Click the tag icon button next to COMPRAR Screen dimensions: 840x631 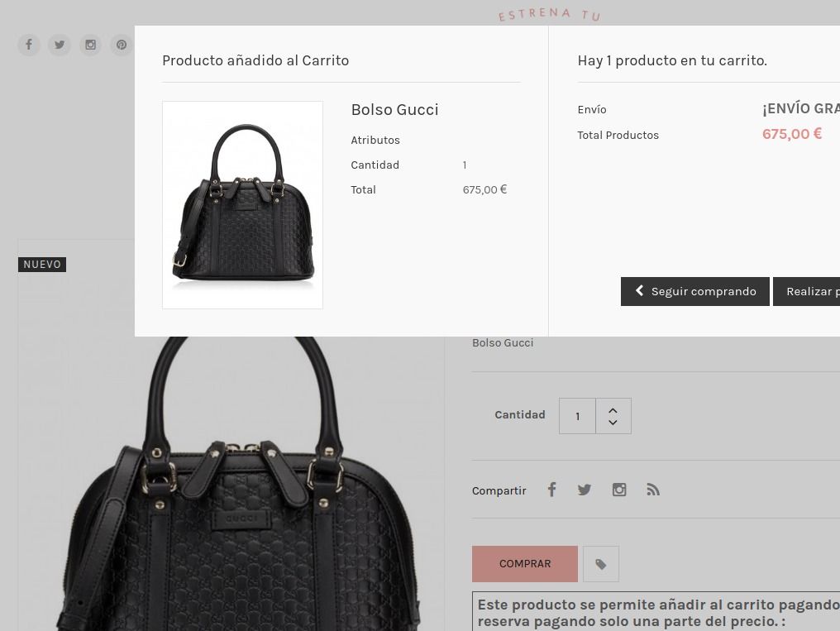[x=601, y=564]
